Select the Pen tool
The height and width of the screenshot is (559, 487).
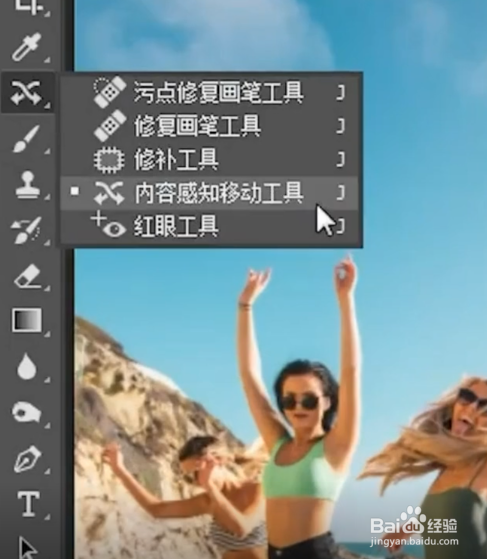tap(27, 459)
